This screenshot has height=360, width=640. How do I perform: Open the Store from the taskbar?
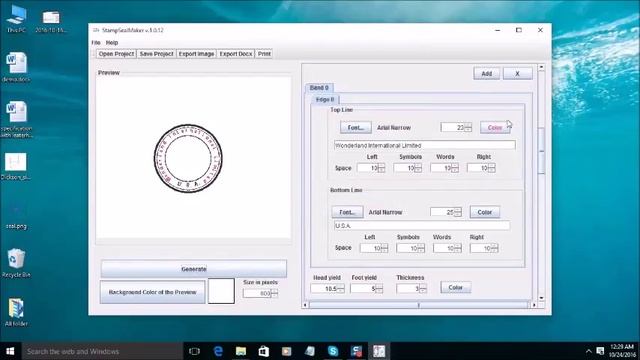pyautogui.click(x=264, y=351)
